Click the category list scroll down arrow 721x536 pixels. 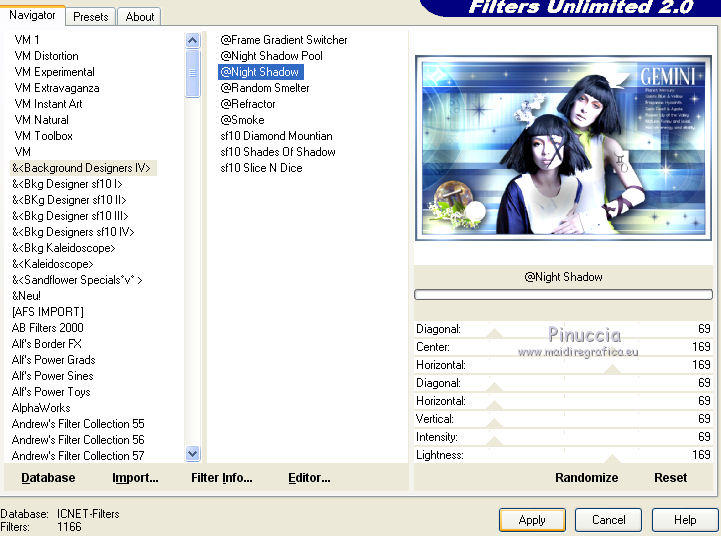pyautogui.click(x=193, y=454)
